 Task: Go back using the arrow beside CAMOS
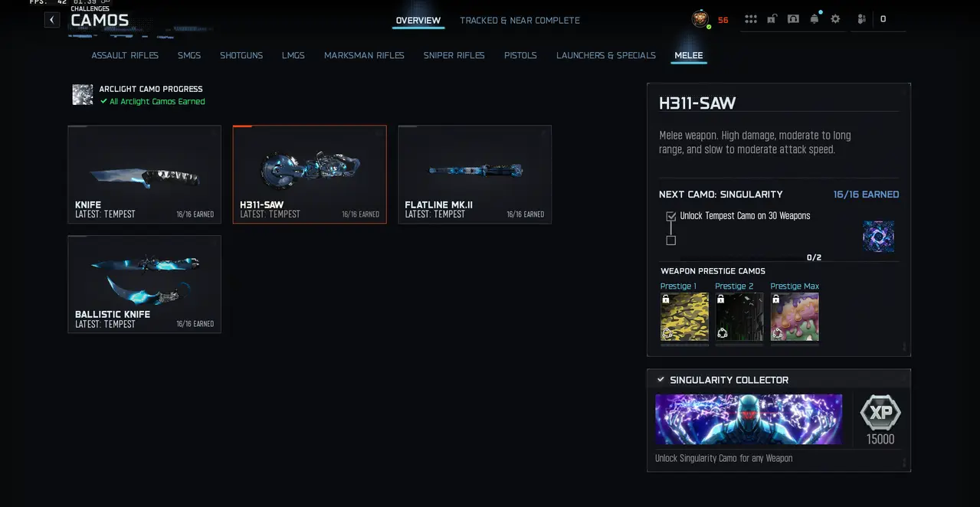(52, 20)
